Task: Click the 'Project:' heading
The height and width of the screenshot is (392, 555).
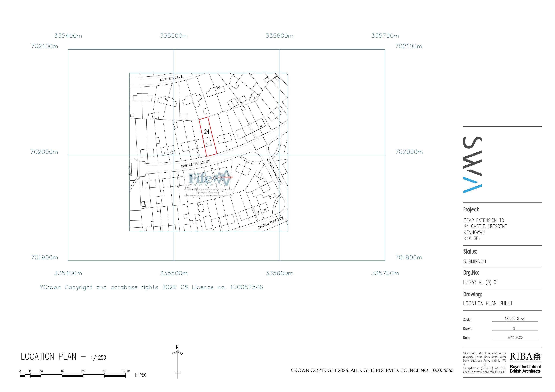Action: point(471,209)
